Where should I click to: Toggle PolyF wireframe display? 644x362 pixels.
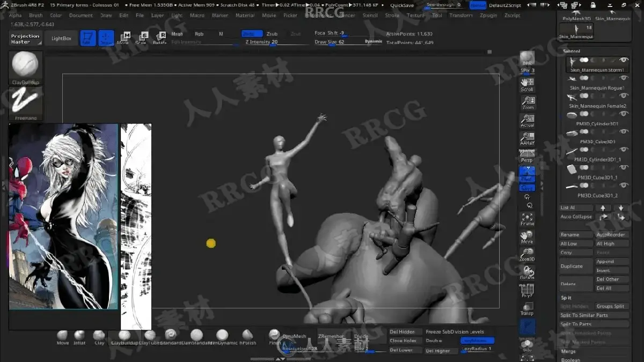527,290
